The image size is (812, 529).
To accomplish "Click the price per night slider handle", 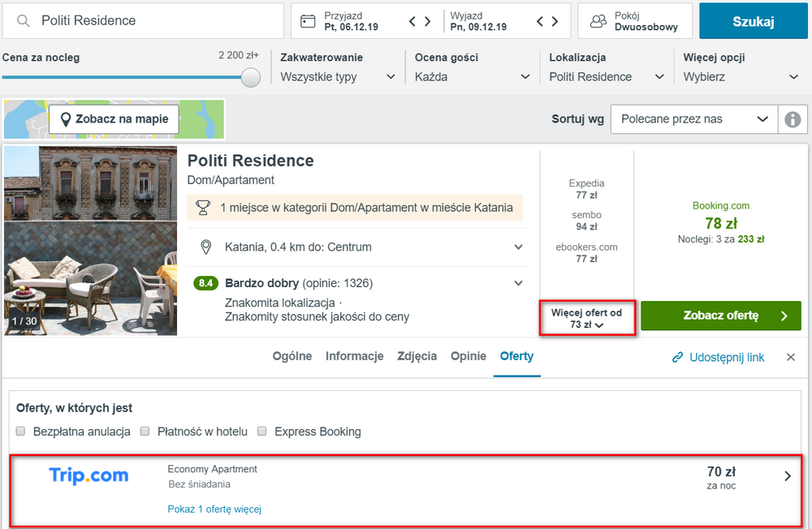I will (x=251, y=78).
